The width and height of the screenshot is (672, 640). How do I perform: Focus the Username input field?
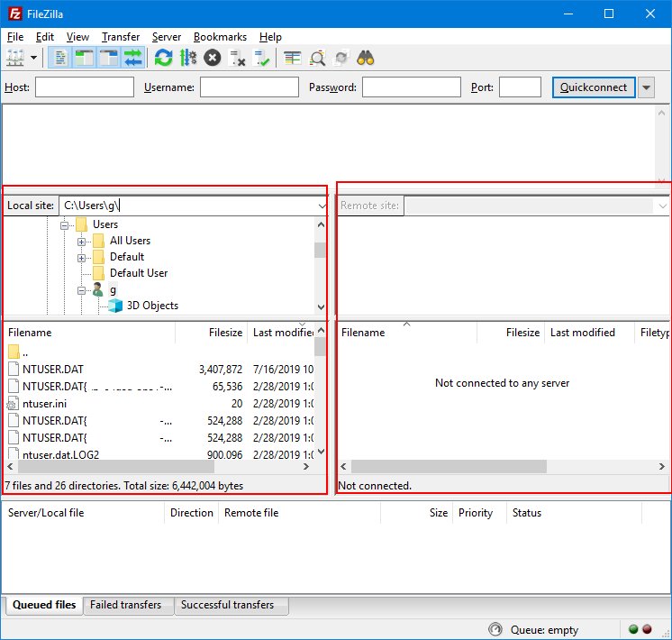click(250, 87)
